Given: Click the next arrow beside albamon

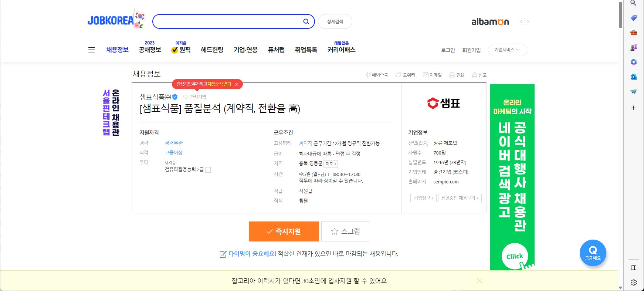Looking at the screenshot, I should click(528, 21).
